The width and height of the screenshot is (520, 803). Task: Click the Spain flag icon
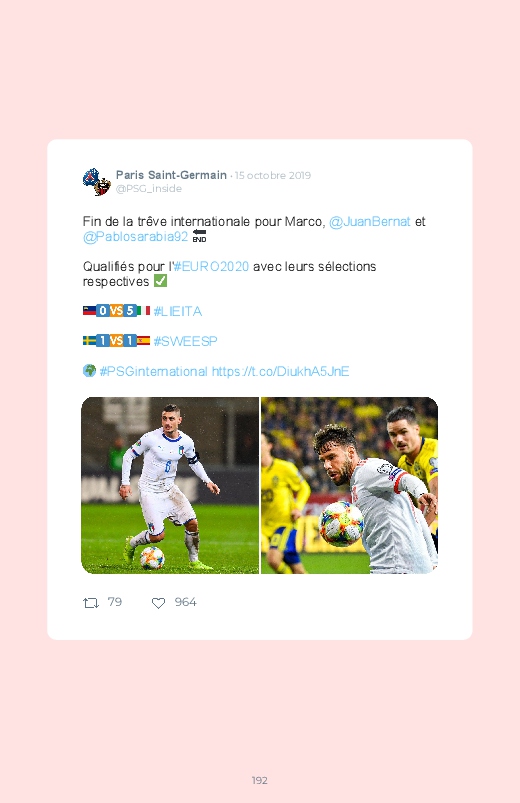(x=143, y=340)
